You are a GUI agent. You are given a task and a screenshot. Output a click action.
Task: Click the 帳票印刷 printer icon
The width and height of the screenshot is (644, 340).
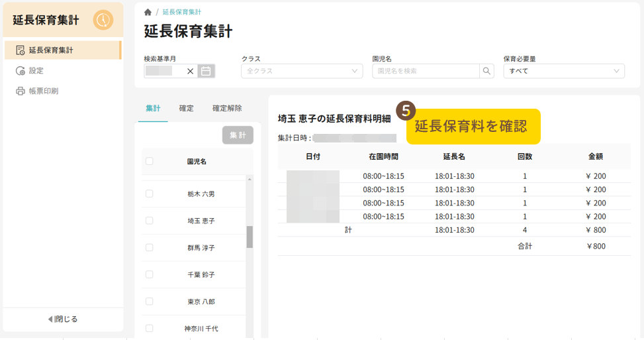pyautogui.click(x=21, y=91)
